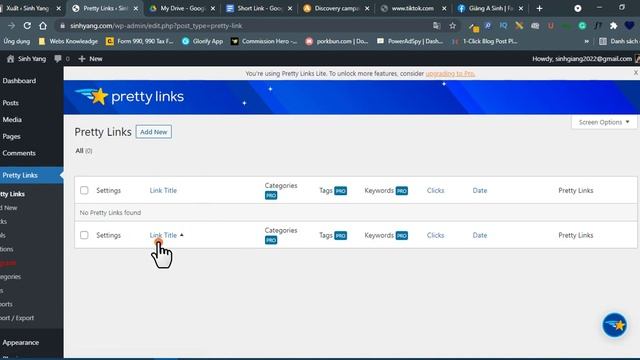Open the Glorify App bookmark
640x360 pixels.
coord(202,41)
